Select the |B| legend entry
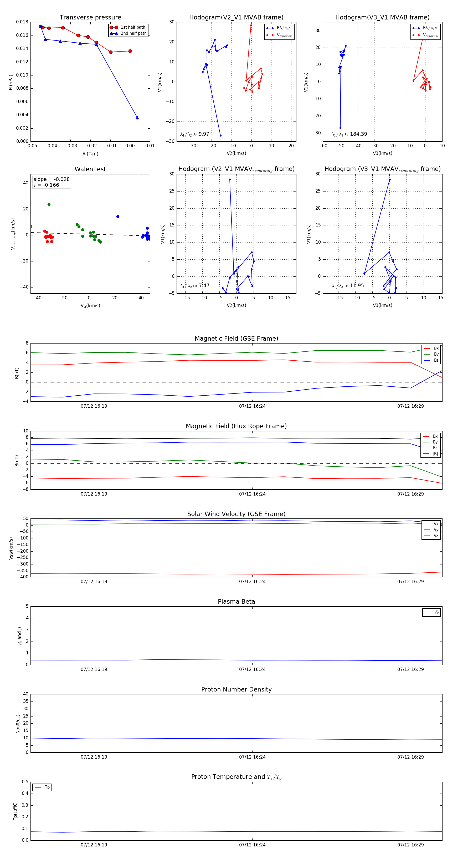Image resolution: width=473 pixels, height=868 pixels. [x=431, y=454]
